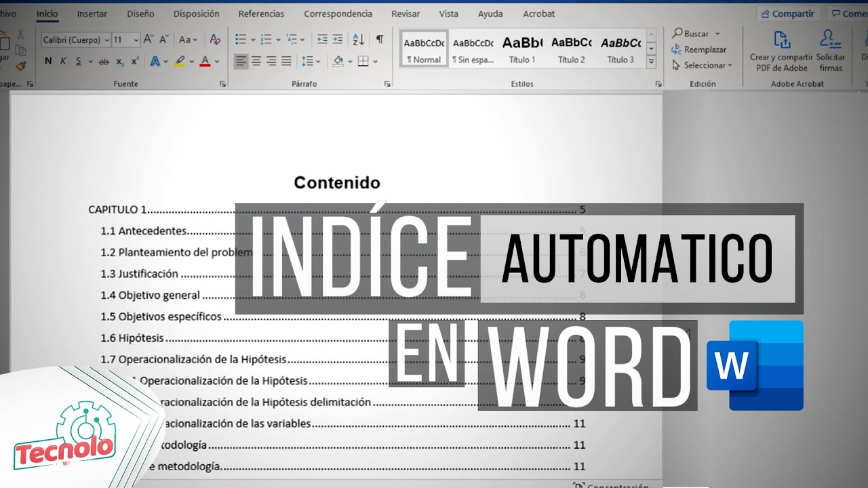This screenshot has height=488, width=868.
Task: Open underline style dropdown arrow
Action: (90, 62)
